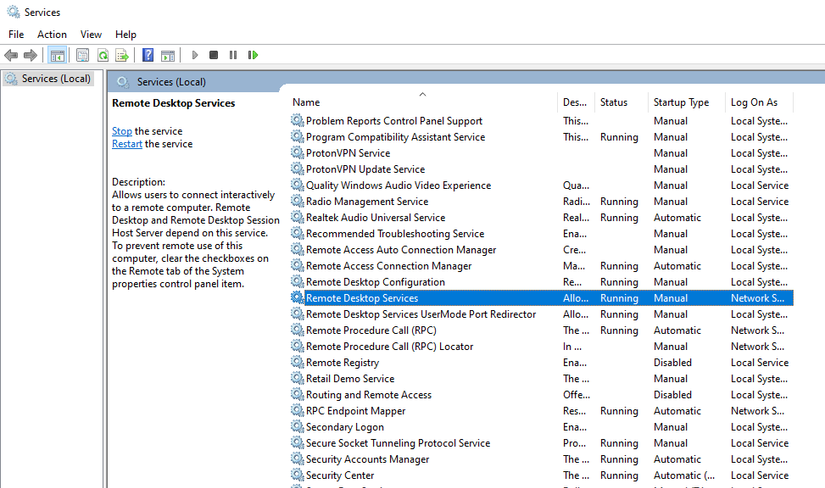Open the Action menu
The height and width of the screenshot is (488, 825).
(52, 34)
